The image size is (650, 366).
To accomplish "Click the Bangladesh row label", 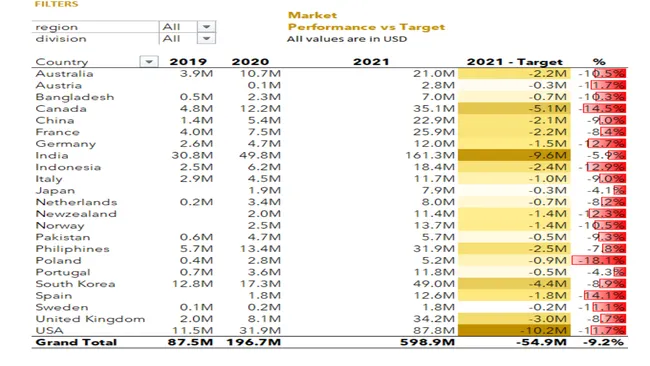I will pyautogui.click(x=75, y=97).
